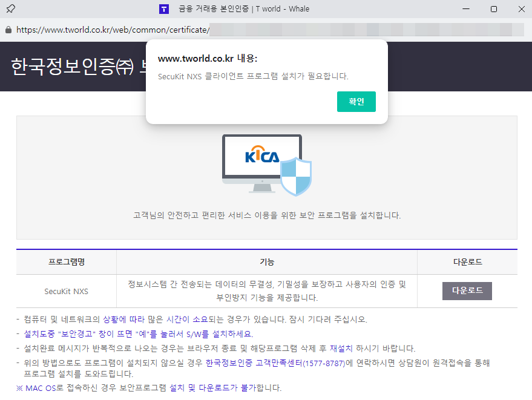Viewport: 532px width, 400px height.
Task: Click the text '한국정보인증 고객만족센터(1577-8787)'
Action: (x=275, y=363)
